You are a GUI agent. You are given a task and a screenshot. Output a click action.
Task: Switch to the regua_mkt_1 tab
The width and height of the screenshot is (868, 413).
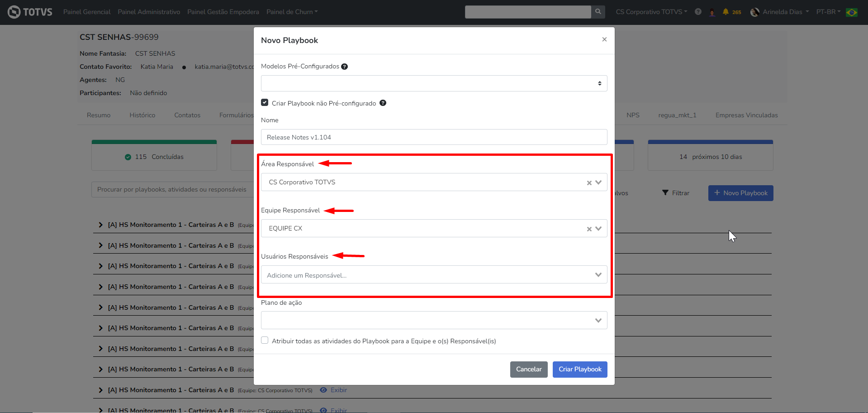click(677, 115)
